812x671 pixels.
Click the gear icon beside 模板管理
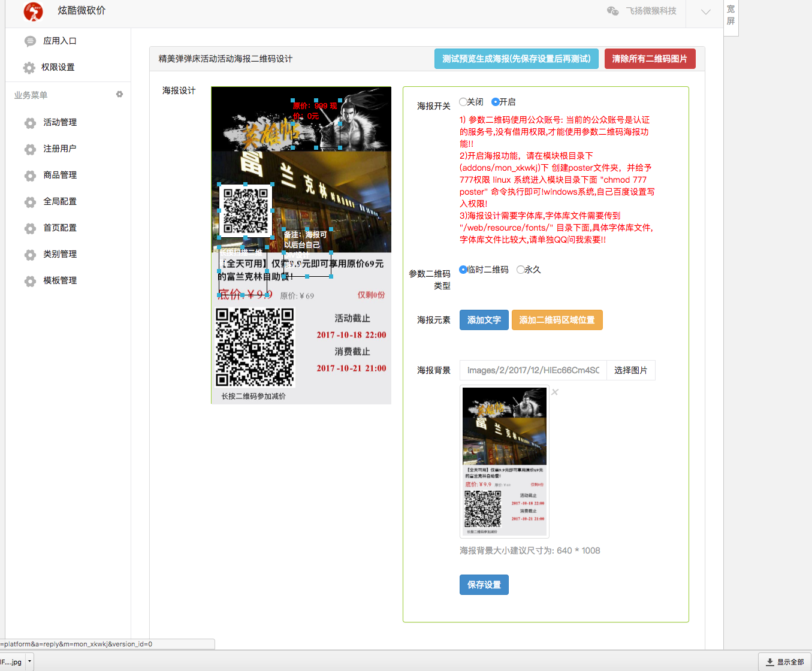pos(30,281)
